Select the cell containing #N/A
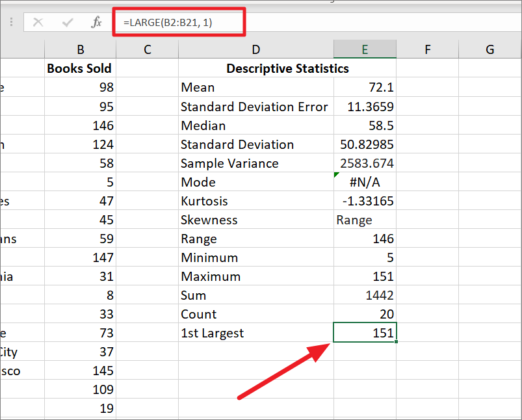Viewport: 522px width, 420px height. coord(364,182)
